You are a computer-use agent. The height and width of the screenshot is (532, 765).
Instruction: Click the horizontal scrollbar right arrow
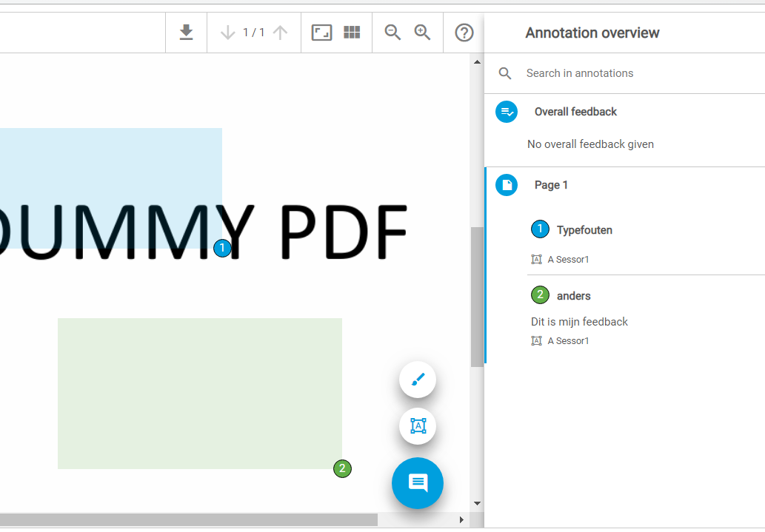tap(461, 520)
